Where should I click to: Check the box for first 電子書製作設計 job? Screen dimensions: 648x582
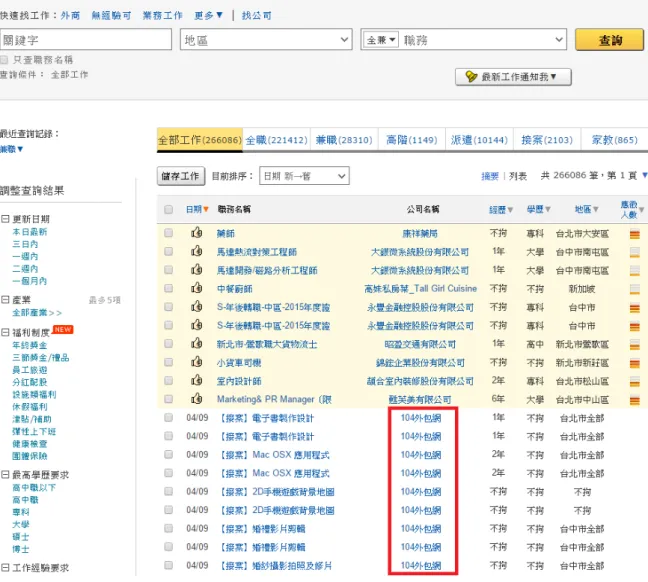point(169,417)
